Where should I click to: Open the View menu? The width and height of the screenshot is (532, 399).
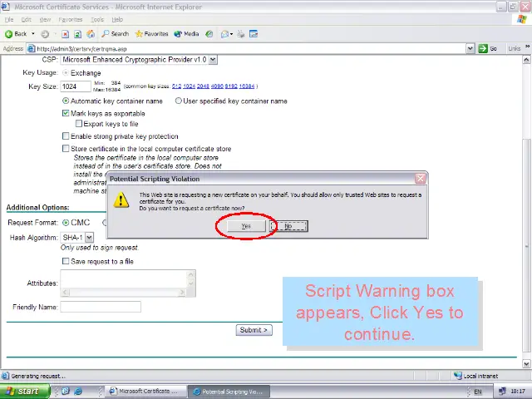coord(45,19)
